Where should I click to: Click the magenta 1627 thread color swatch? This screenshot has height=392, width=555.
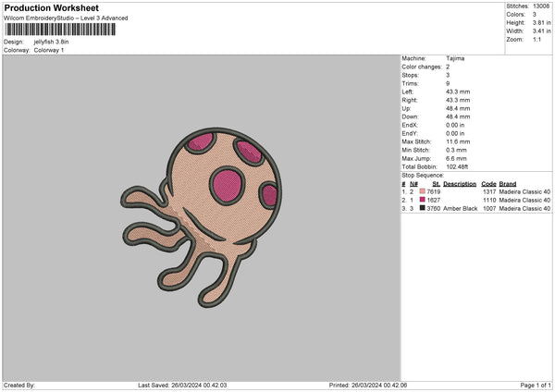tap(423, 200)
